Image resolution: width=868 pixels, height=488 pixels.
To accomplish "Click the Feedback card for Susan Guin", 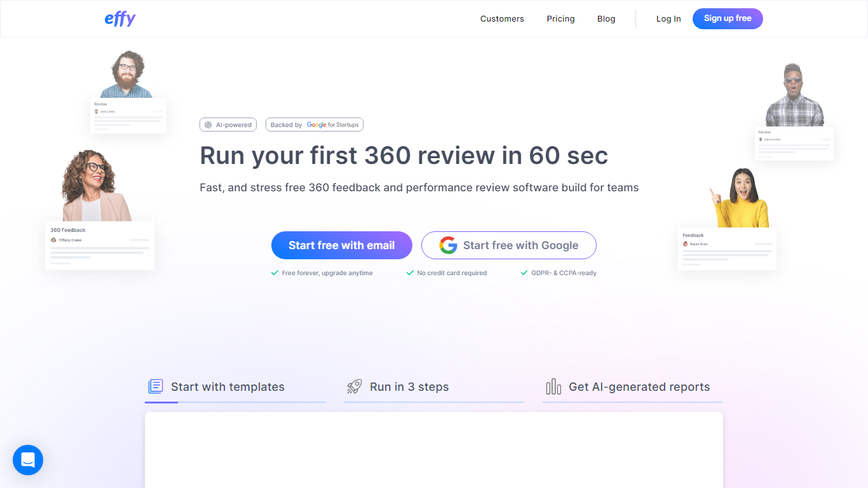I will click(727, 248).
